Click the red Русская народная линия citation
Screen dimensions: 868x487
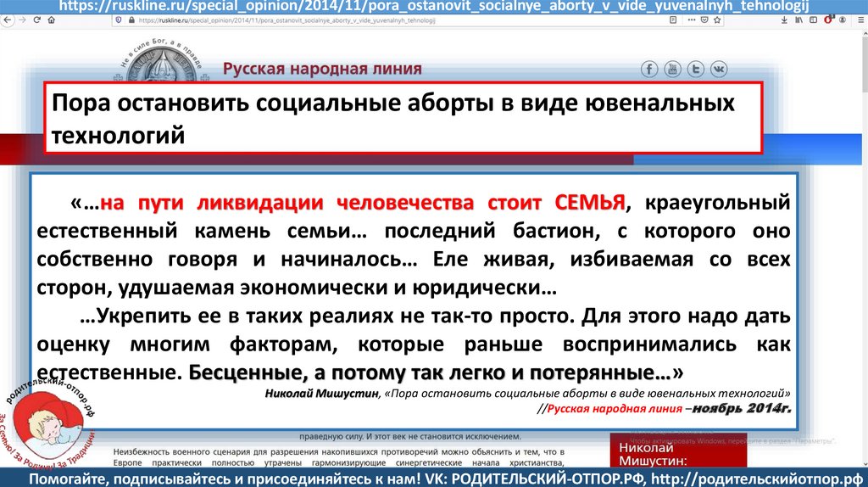pos(615,409)
